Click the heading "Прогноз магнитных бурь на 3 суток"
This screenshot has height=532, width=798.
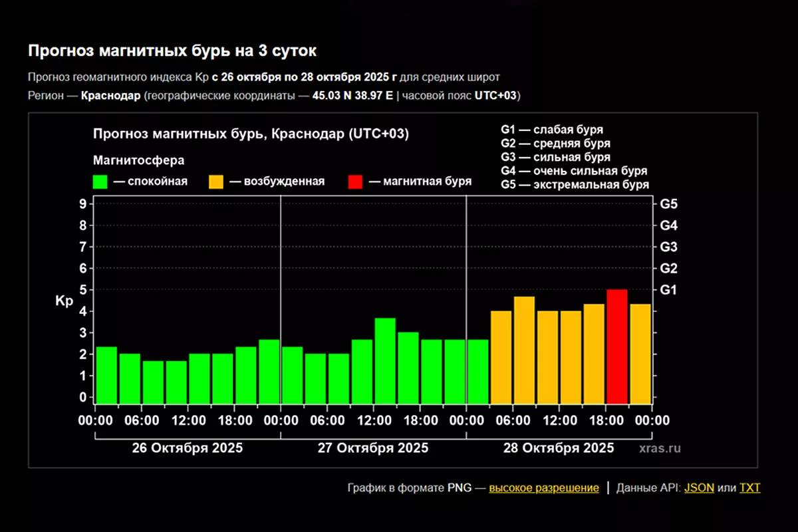(x=172, y=51)
